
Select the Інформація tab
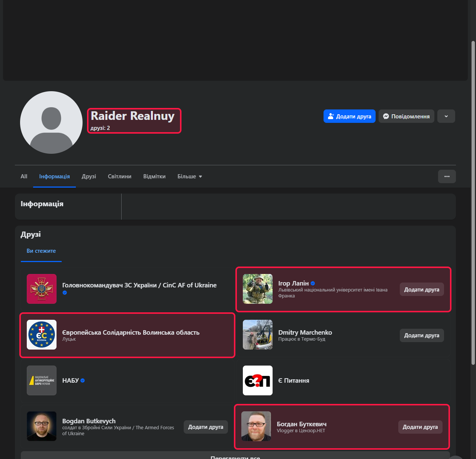point(55,176)
